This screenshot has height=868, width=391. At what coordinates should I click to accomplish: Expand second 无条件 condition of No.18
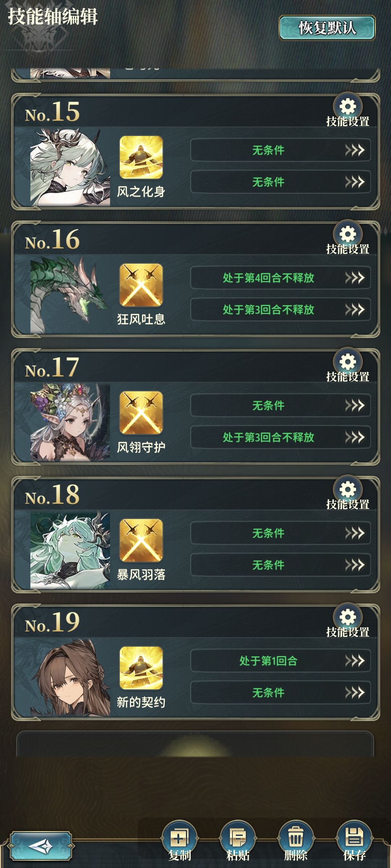pyautogui.click(x=281, y=565)
